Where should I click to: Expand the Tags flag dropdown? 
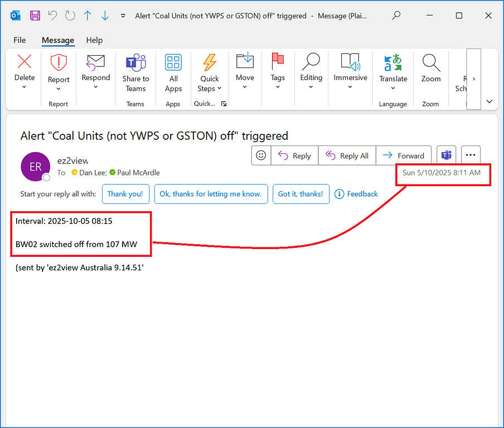278,87
